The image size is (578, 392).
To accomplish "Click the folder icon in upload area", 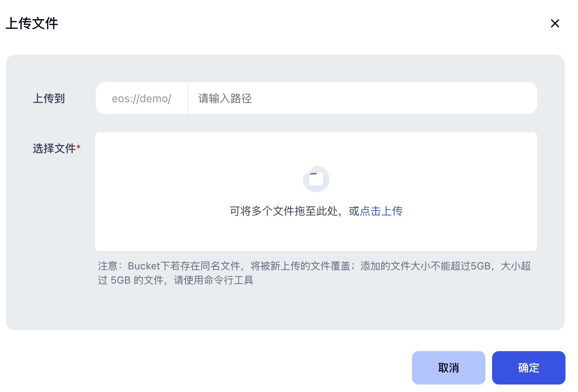I will pyautogui.click(x=316, y=179).
